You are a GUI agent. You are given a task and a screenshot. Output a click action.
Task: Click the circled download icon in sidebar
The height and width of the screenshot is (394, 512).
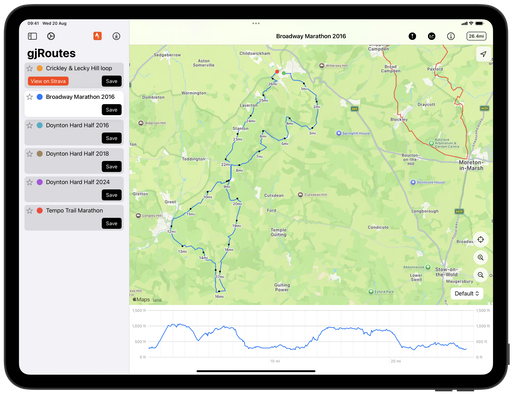tap(116, 36)
